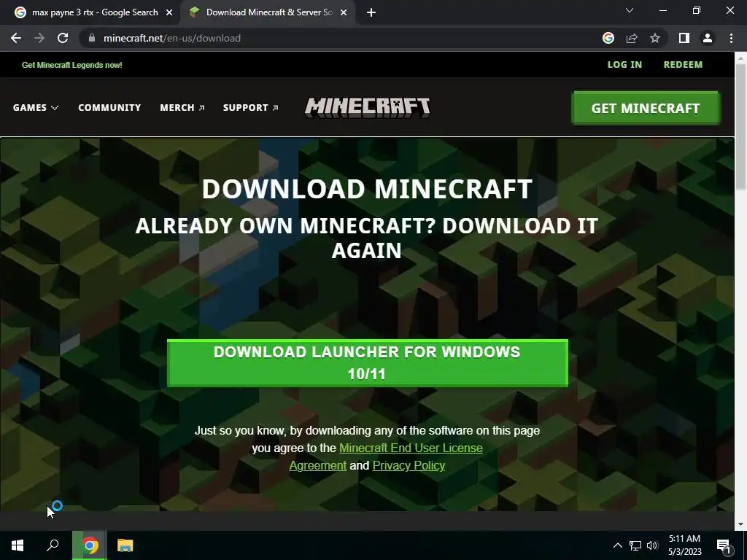Click the scrollbar down arrow

click(x=740, y=524)
